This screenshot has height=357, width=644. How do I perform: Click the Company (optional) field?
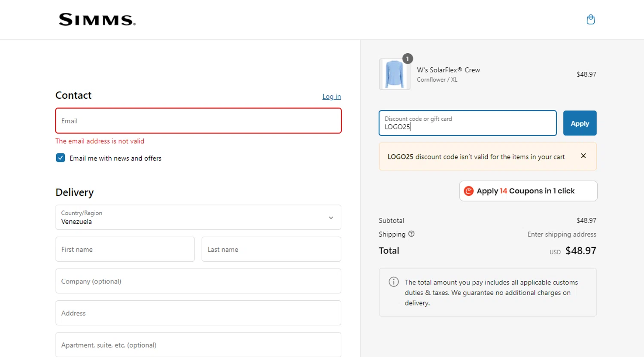198,281
